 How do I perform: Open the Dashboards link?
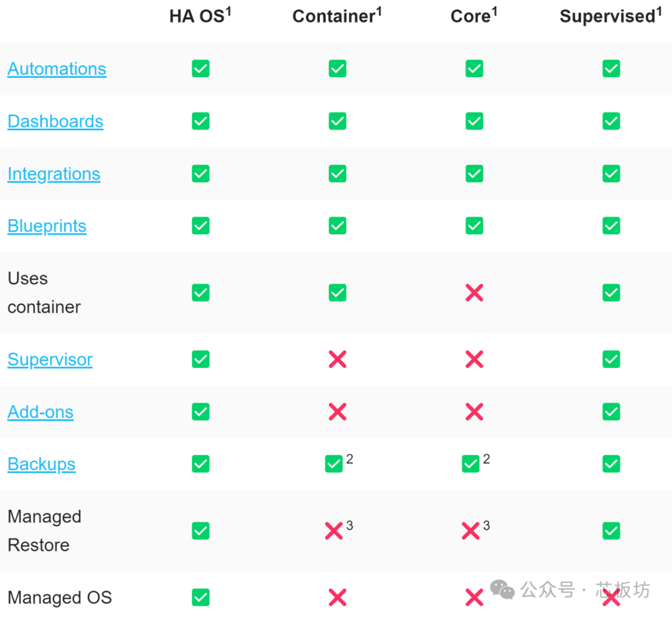point(55,121)
